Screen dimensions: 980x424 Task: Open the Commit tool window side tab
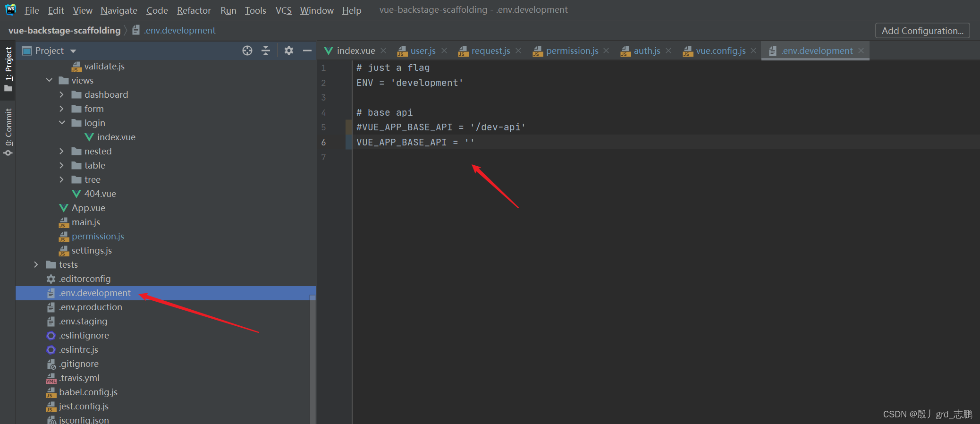8,132
